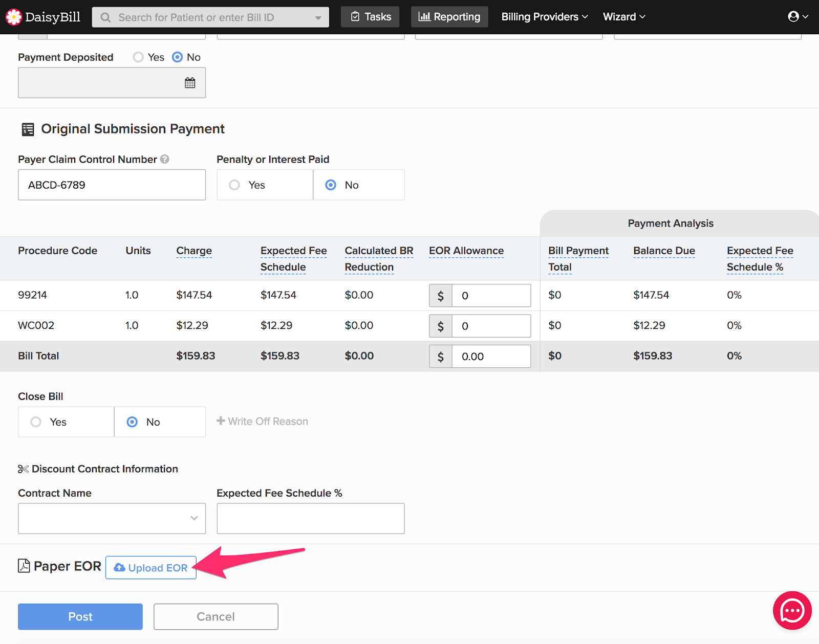Click the help icon beside Payer Claim Control Number
819x644 pixels.
click(165, 159)
